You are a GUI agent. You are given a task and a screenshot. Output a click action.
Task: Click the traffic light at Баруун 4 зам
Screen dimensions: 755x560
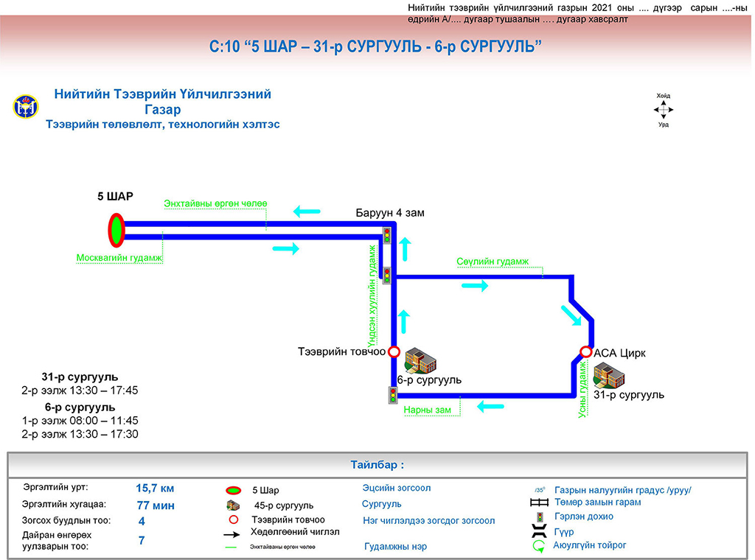click(x=386, y=235)
